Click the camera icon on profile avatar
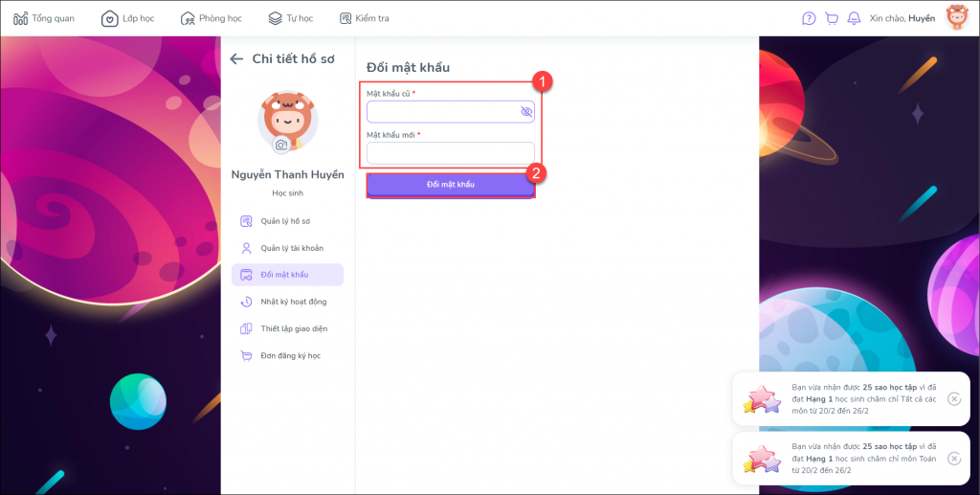Image resolution: width=980 pixels, height=495 pixels. [281, 145]
